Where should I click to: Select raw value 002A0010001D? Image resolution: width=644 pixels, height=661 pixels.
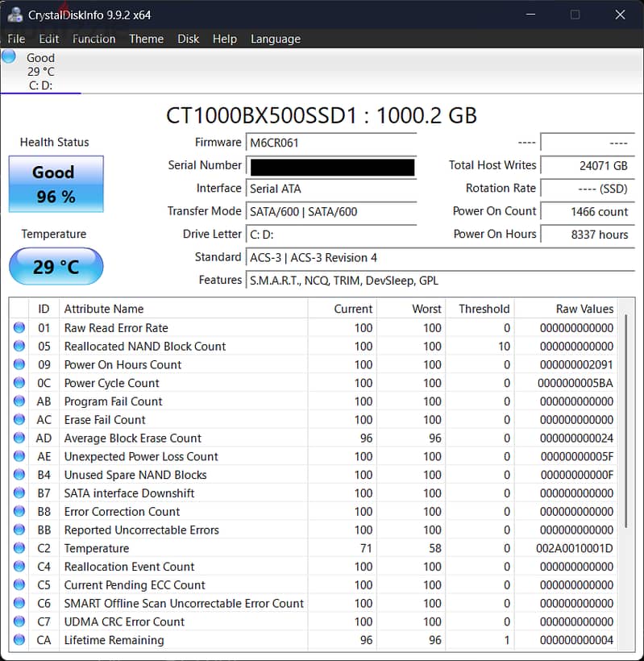(575, 548)
